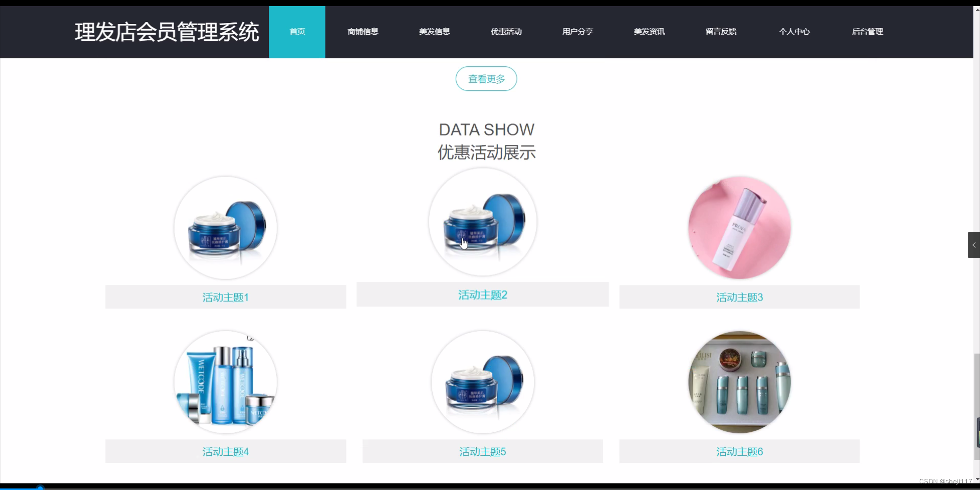Open the 首页 home tab
The width and height of the screenshot is (980, 490).
[297, 32]
